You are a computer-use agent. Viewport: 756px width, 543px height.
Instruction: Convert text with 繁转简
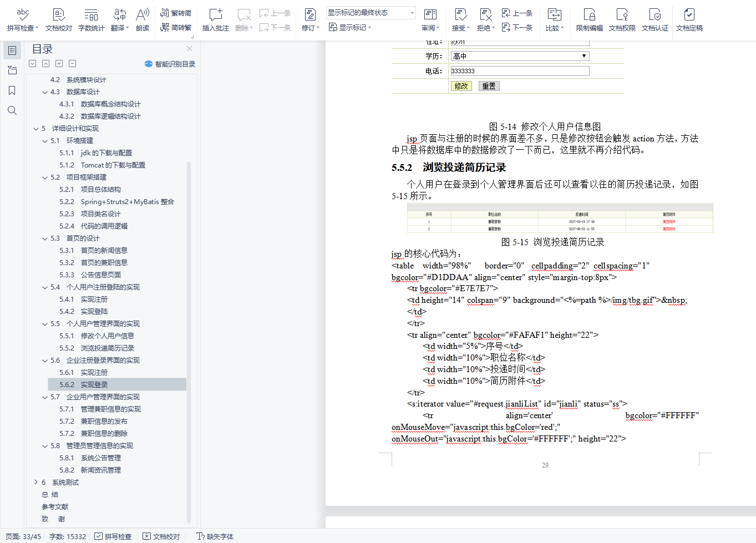(x=176, y=13)
